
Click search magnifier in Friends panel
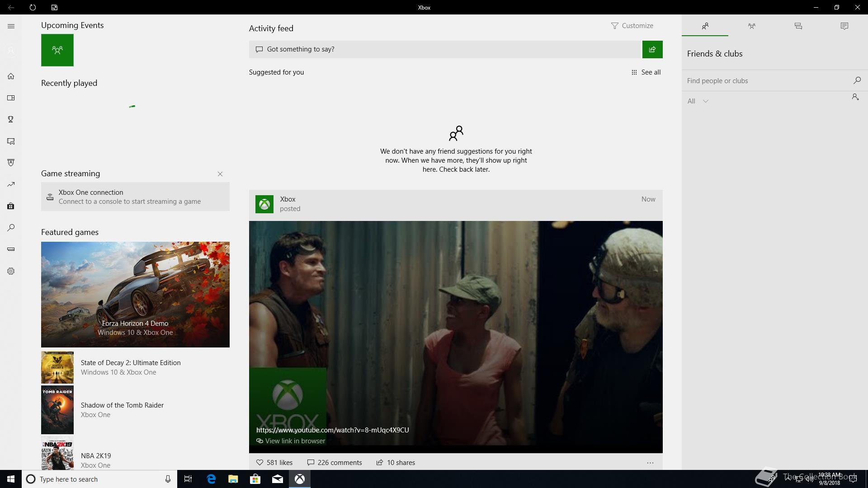point(857,80)
